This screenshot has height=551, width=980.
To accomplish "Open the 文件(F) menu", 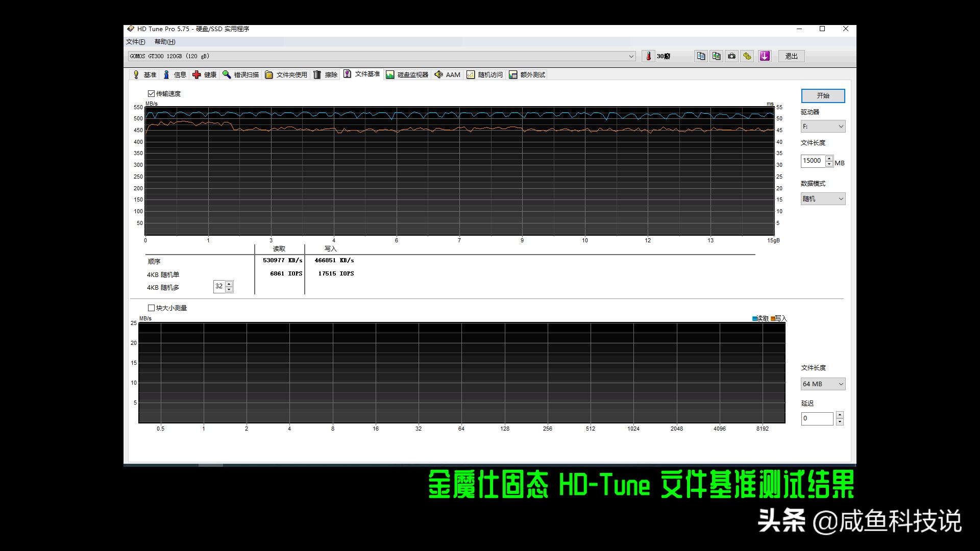I will (x=135, y=41).
